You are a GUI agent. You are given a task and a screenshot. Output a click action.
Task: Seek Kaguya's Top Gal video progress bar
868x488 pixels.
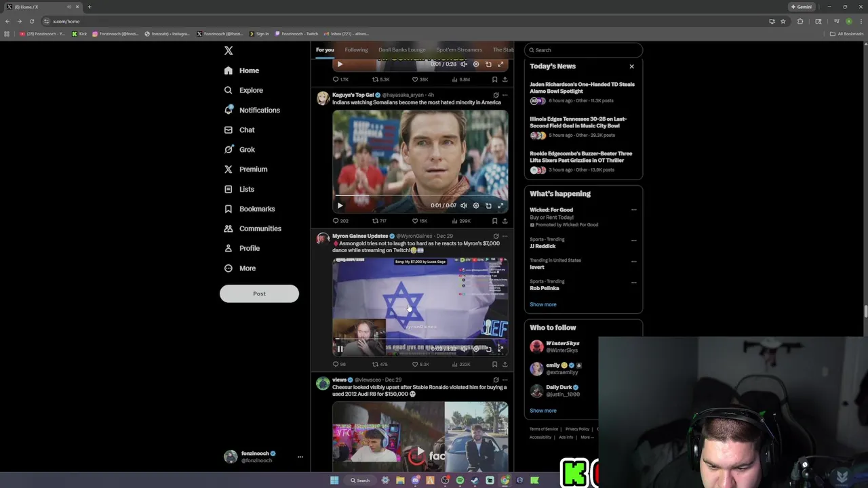coord(420,197)
